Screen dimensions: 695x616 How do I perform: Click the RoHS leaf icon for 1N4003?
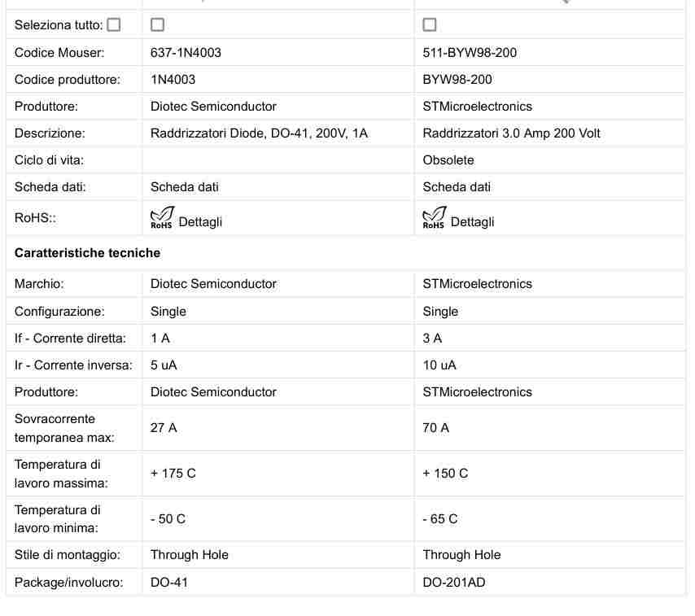(162, 217)
